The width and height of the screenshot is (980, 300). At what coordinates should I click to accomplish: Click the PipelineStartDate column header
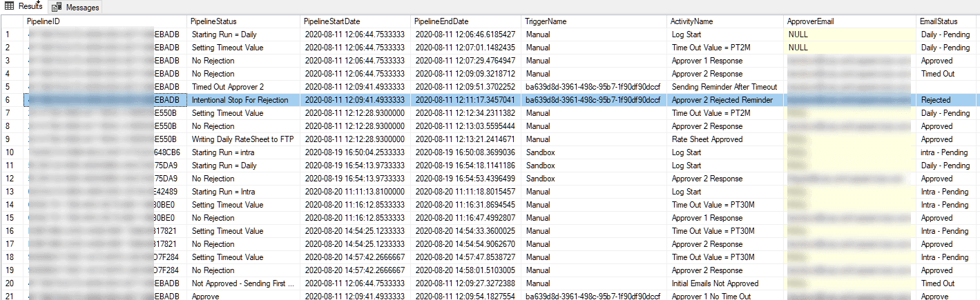click(332, 21)
